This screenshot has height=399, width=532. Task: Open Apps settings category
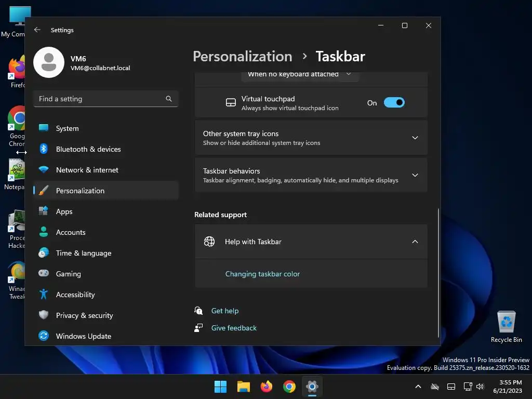tap(106, 211)
